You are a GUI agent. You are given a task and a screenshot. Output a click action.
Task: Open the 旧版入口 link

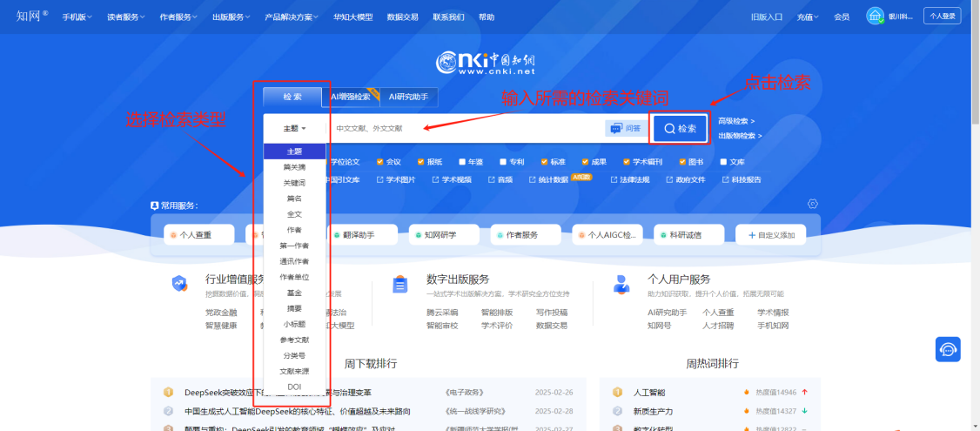point(767,17)
